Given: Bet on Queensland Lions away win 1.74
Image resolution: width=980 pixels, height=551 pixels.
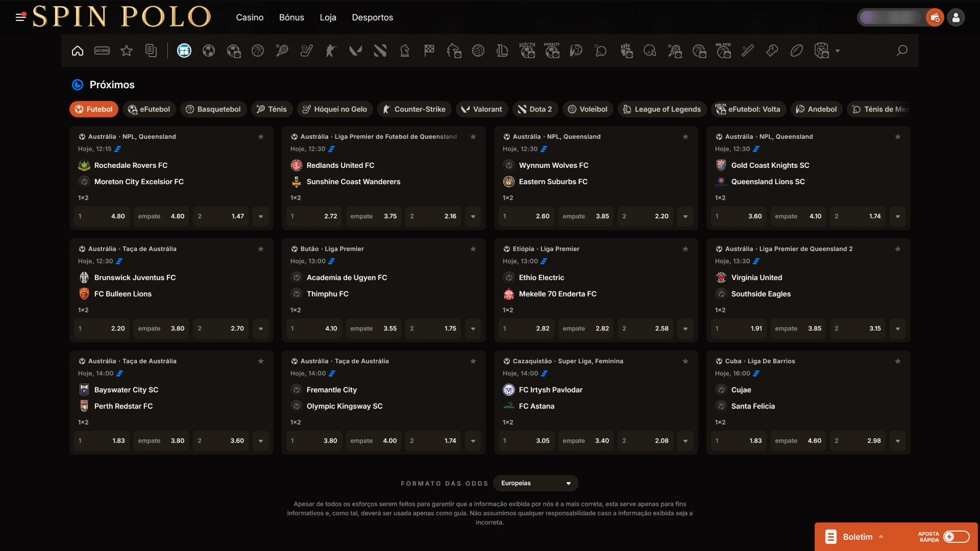Looking at the screenshot, I should coord(857,216).
